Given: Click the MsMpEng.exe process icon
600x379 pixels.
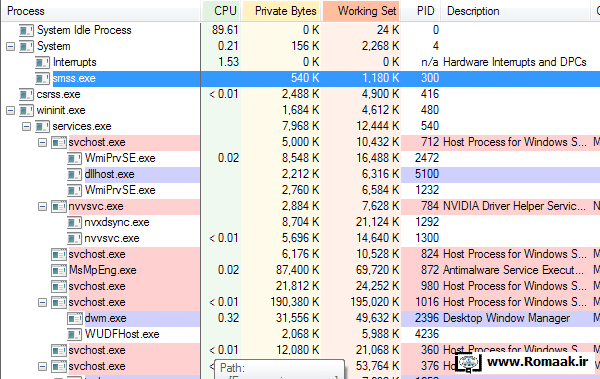Looking at the screenshot, I should (59, 271).
